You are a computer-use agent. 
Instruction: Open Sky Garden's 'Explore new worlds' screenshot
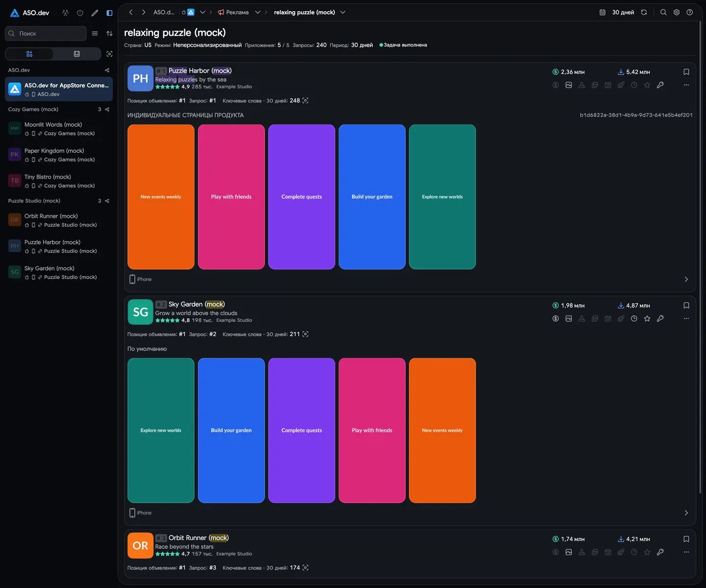click(x=161, y=431)
